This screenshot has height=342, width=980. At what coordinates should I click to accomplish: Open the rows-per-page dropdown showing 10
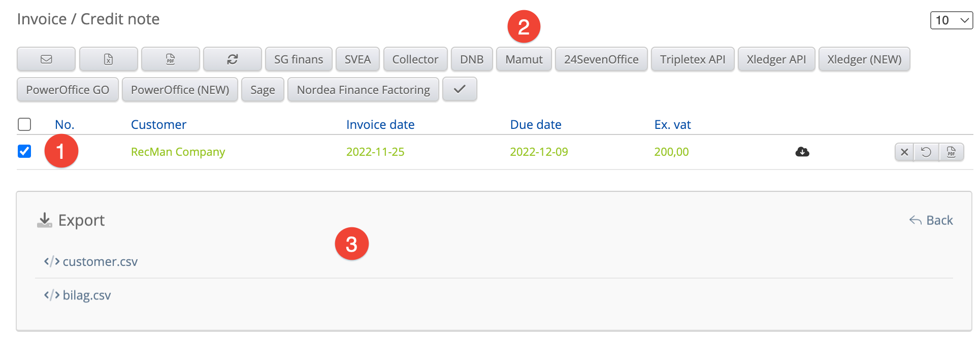(x=952, y=20)
